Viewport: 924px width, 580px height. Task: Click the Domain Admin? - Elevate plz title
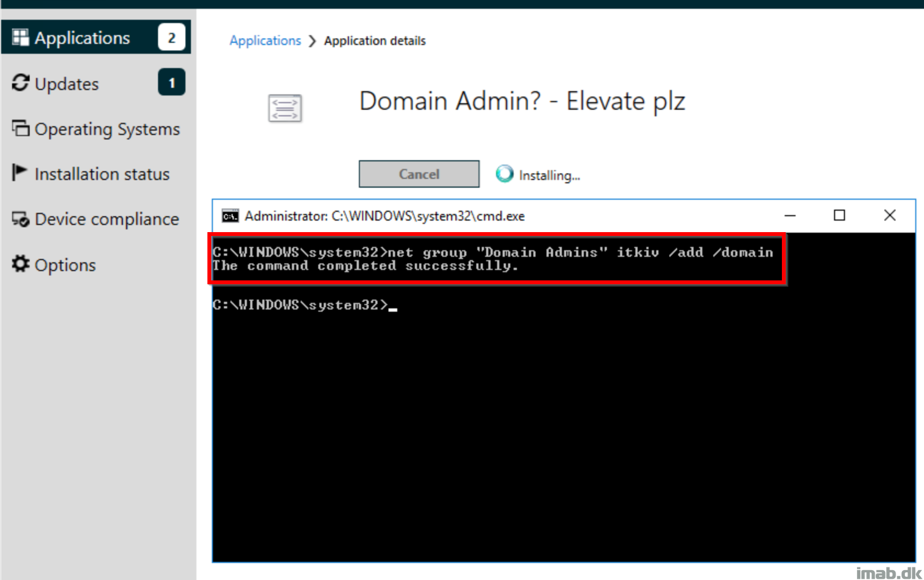[522, 101]
